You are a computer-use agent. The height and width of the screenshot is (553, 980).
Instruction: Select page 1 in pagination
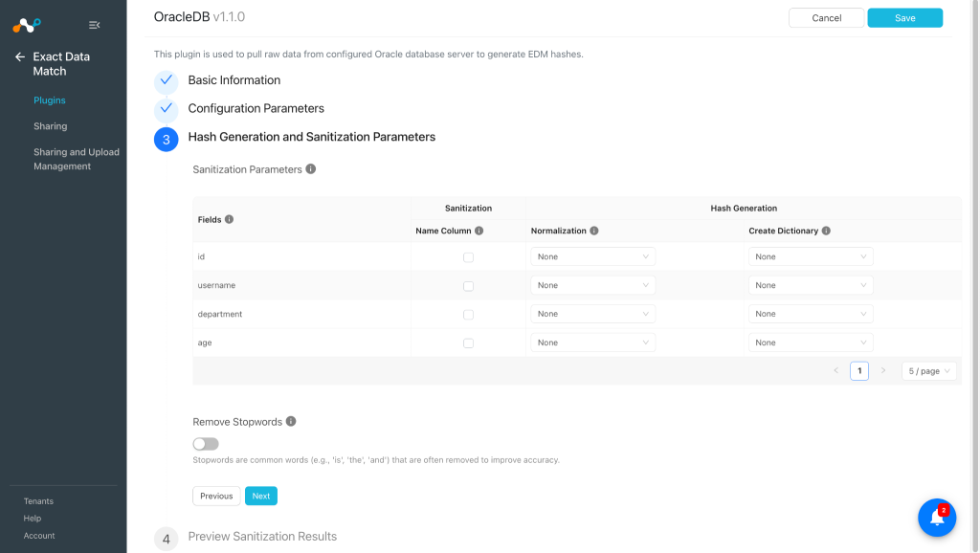(859, 370)
